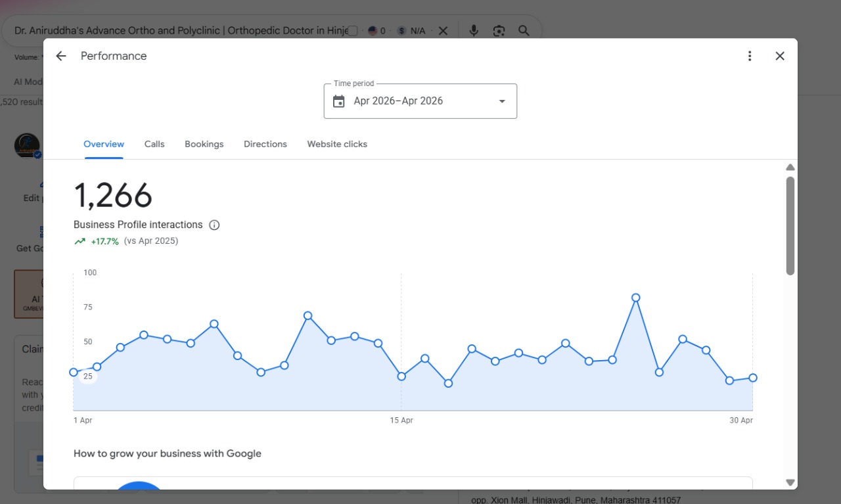Click the search bar text in Google window
Image resolution: width=841 pixels, height=504 pixels.
pos(181,31)
